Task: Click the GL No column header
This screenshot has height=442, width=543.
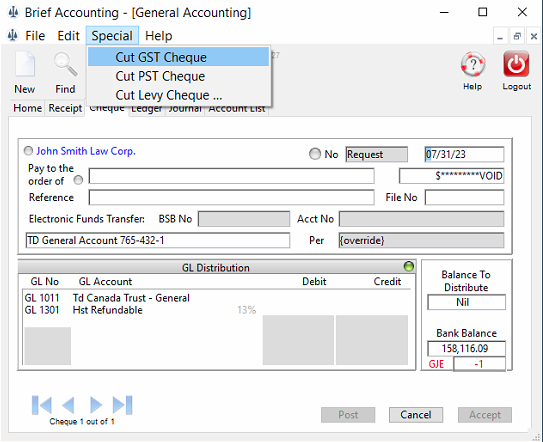Action: point(45,281)
